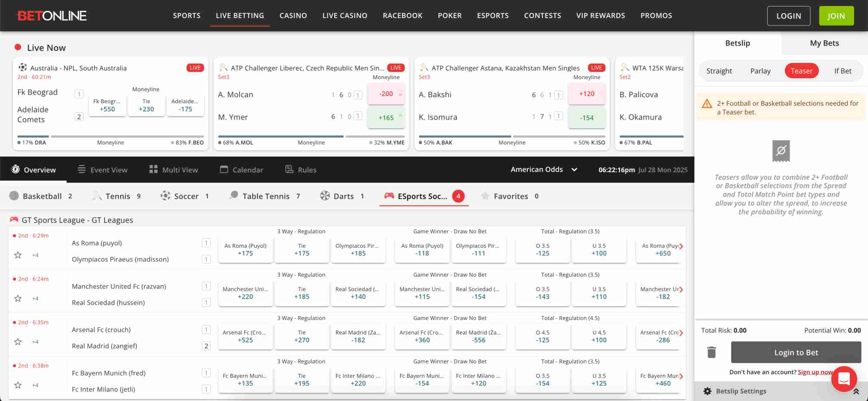Select the Teaser bet type
Viewport: 868px width, 401px height.
click(801, 71)
